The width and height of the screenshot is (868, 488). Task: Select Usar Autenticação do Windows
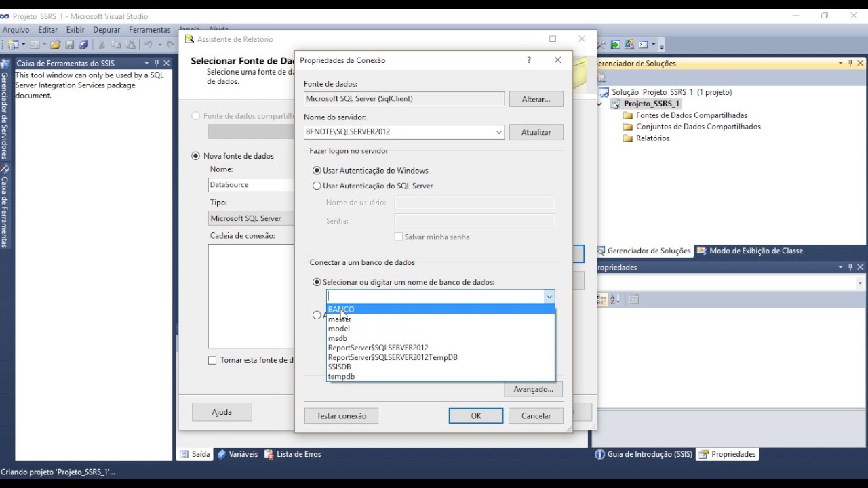point(317,171)
